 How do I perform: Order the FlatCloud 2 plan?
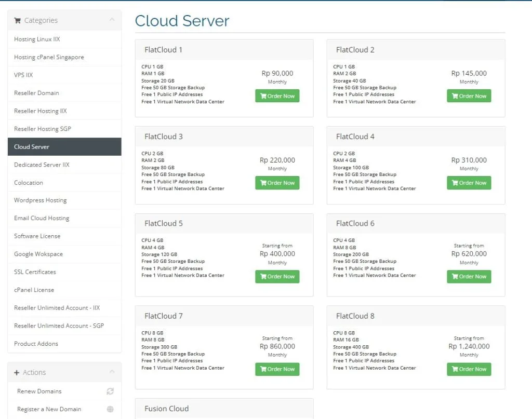pos(469,96)
